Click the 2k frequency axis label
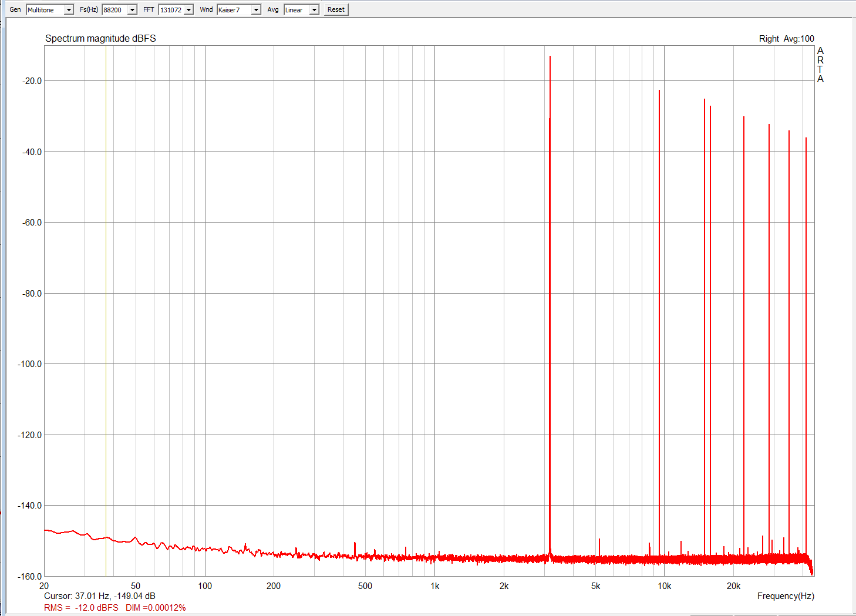The image size is (856, 616). (504, 585)
